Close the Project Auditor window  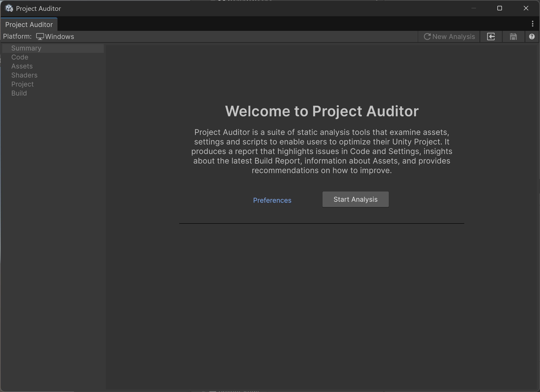[x=526, y=8]
